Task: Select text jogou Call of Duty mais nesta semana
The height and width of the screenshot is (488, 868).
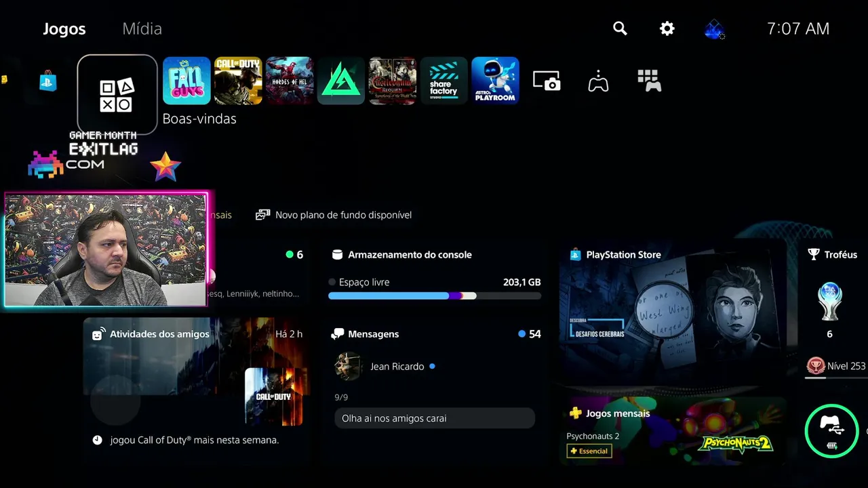Action: coord(195,440)
